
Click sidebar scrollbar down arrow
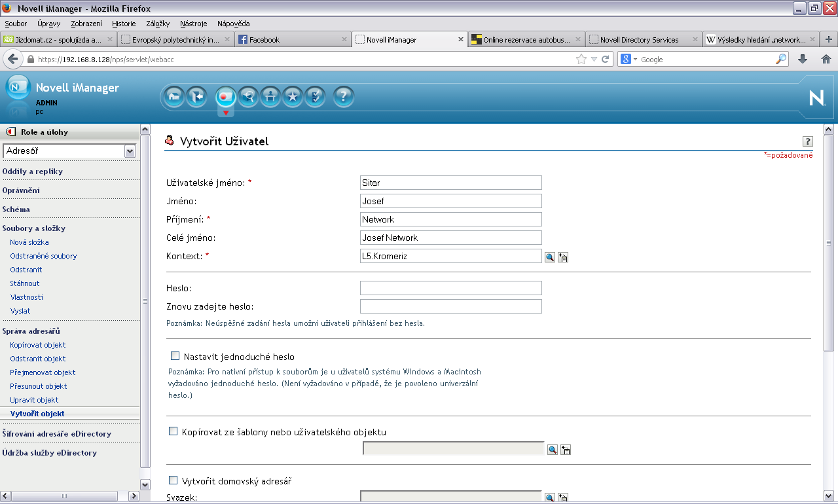146,484
